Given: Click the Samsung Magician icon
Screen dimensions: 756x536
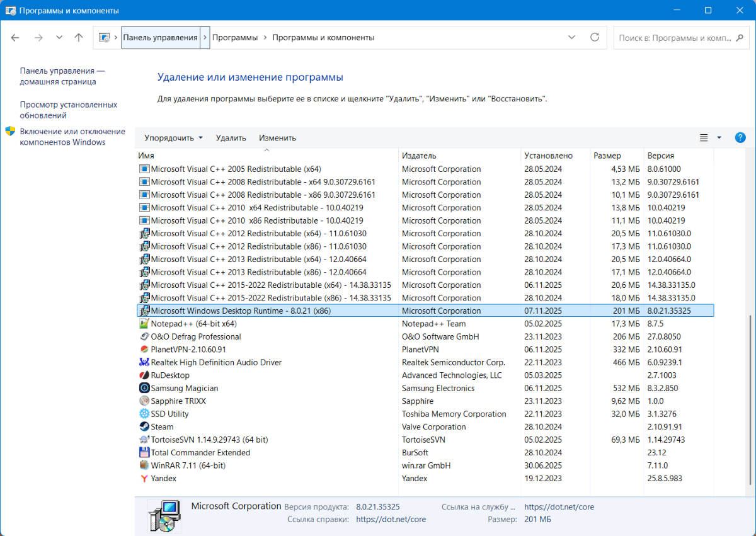Looking at the screenshot, I should click(144, 389).
